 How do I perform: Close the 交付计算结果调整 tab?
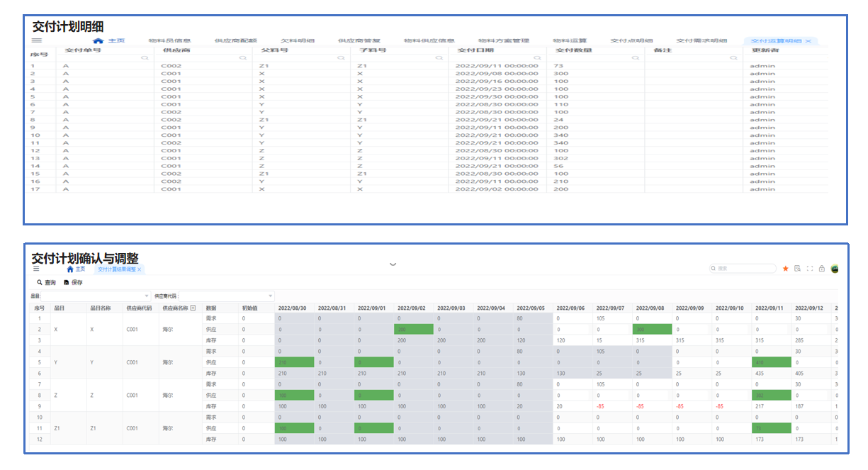pos(140,269)
